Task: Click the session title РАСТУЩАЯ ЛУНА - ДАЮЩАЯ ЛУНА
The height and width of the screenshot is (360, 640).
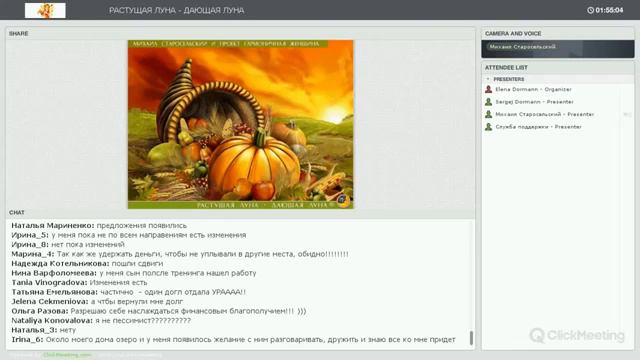Action: pos(176,11)
